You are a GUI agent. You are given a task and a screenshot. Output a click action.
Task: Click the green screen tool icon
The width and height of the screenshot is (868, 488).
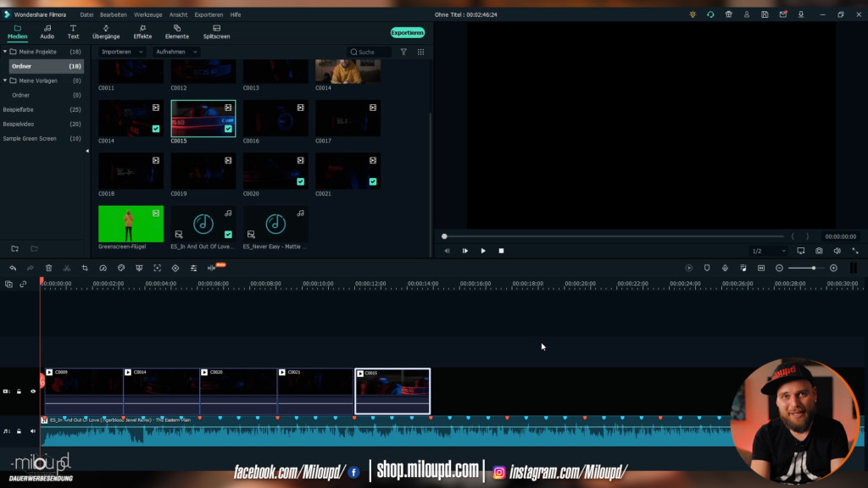[x=139, y=268]
